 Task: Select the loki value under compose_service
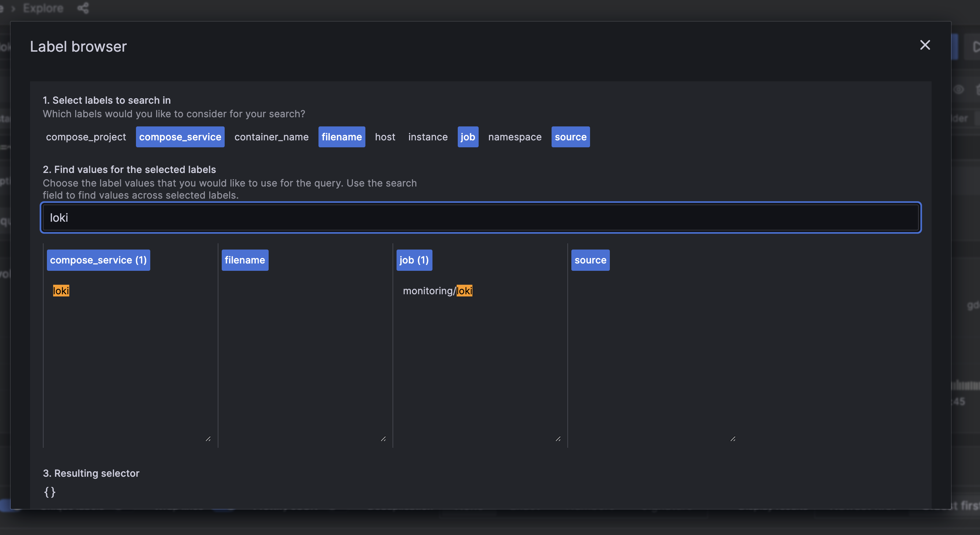pyautogui.click(x=61, y=291)
